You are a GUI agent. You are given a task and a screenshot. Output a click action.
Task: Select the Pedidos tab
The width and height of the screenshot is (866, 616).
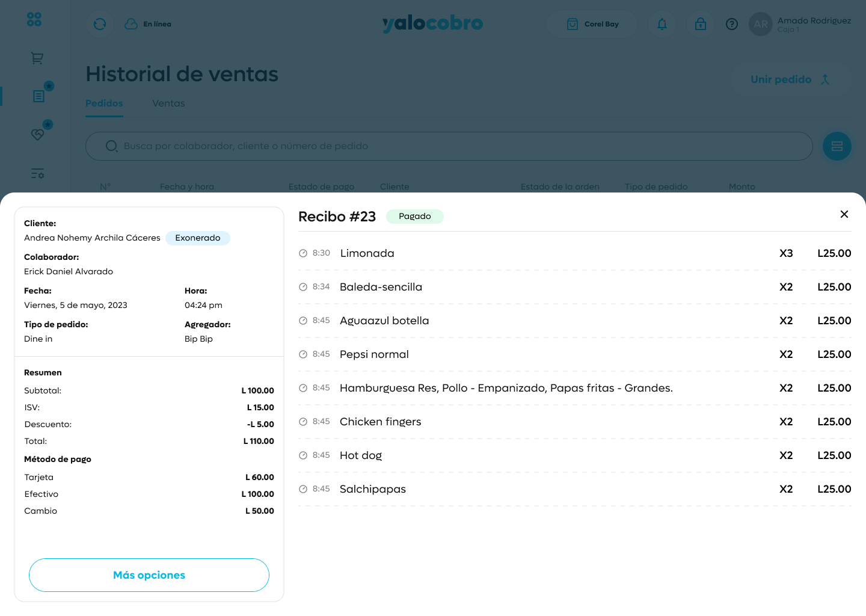click(104, 103)
